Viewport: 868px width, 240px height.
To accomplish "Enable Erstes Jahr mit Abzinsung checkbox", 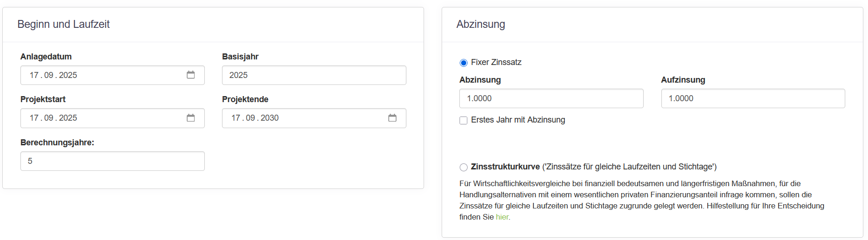I will [x=463, y=120].
